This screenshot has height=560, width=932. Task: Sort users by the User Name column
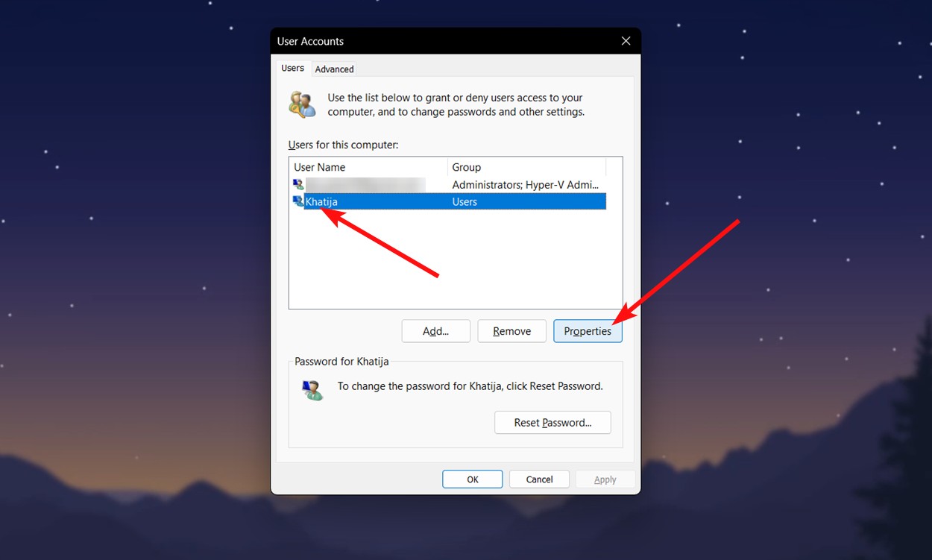[319, 167]
